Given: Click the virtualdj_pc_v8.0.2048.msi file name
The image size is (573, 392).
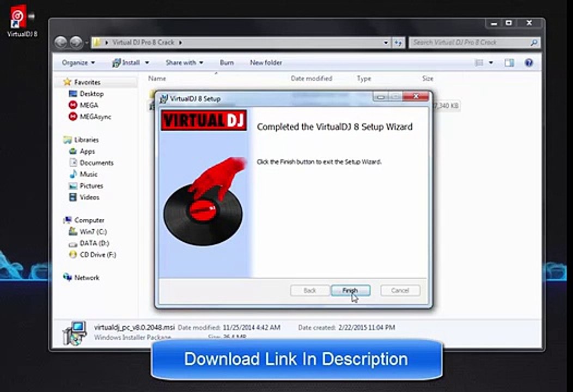Looking at the screenshot, I should (134, 327).
